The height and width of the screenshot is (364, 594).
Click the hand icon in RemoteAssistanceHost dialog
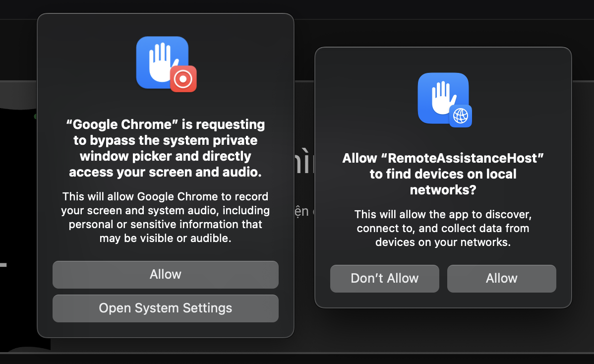(443, 98)
